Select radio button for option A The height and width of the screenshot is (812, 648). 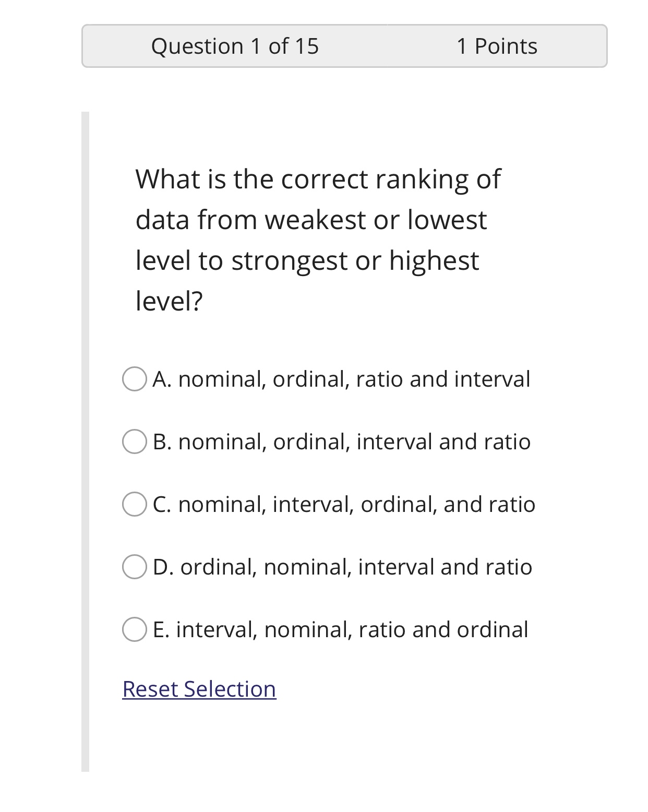[134, 379]
